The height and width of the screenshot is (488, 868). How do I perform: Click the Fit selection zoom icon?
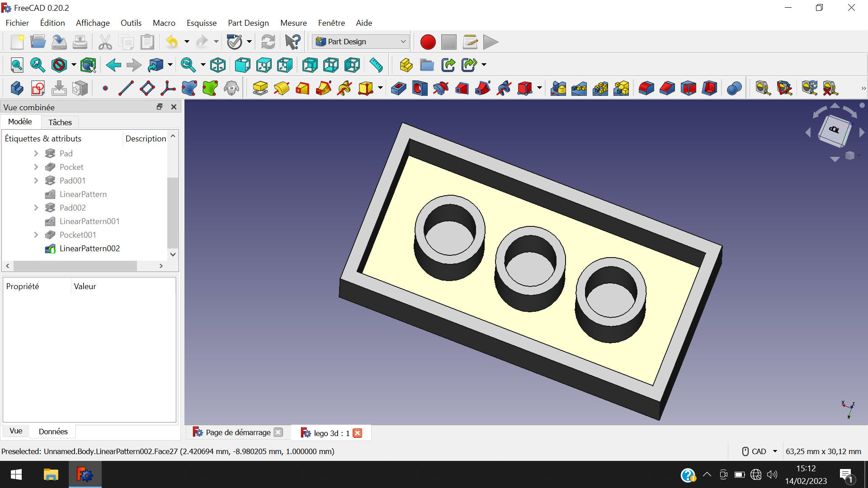click(38, 65)
